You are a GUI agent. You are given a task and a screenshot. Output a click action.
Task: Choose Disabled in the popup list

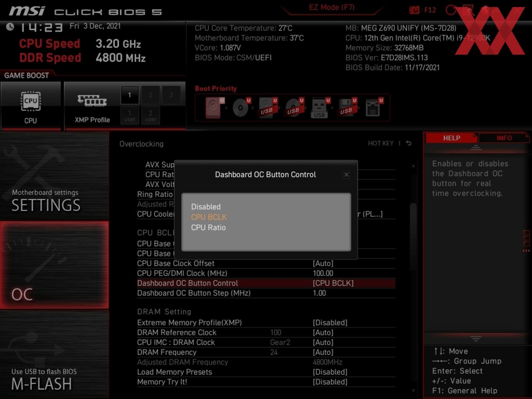[x=206, y=207]
